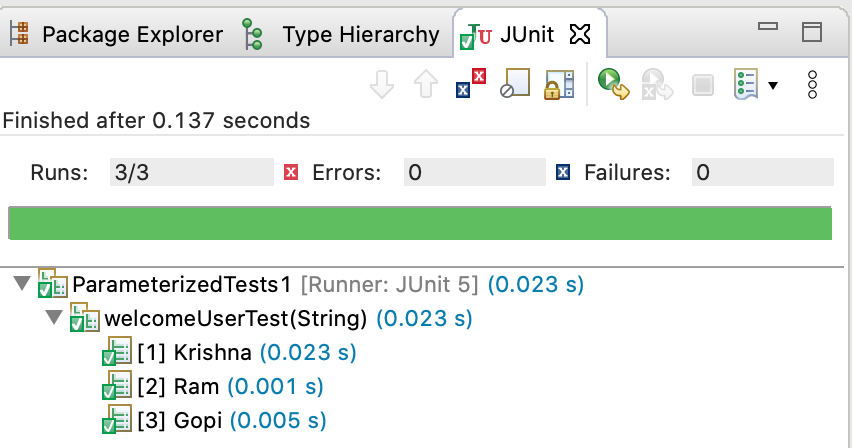Click the Stop JUnit Test Run icon
The image size is (852, 448).
pyautogui.click(x=703, y=85)
